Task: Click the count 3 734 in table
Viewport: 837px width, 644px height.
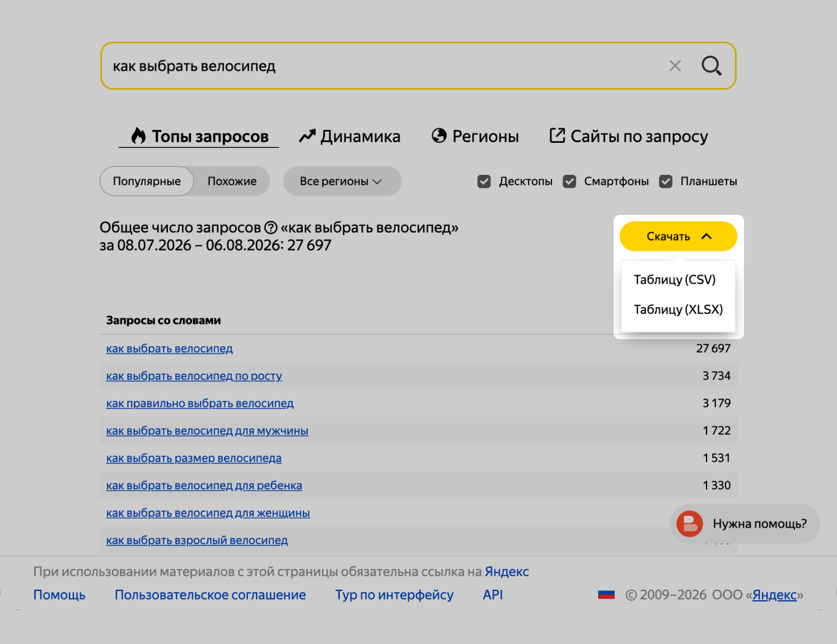Action: (716, 376)
